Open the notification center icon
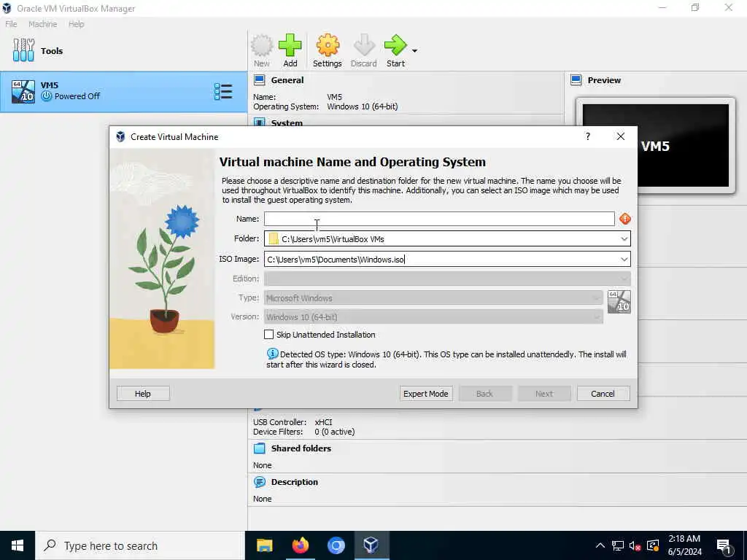This screenshot has height=560, width=747. [x=724, y=546]
